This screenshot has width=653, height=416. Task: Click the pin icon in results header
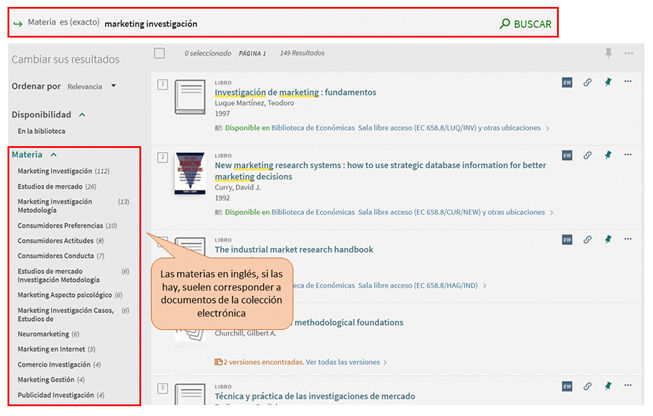pos(607,53)
